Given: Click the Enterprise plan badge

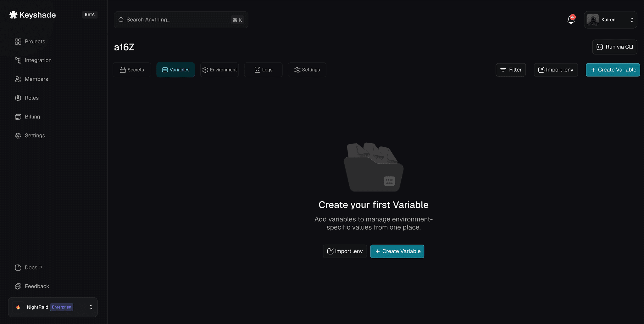Looking at the screenshot, I should pos(62,307).
